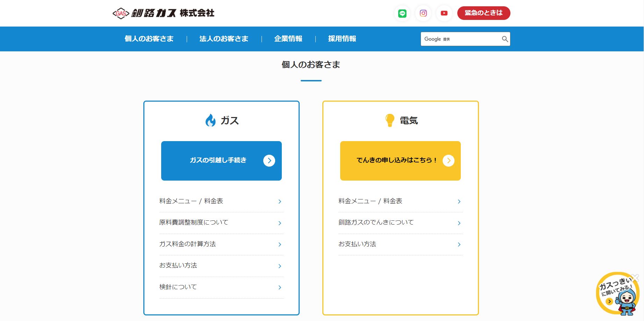This screenshot has height=321, width=644.
Task: Focus the Google search input field
Action: [461, 39]
